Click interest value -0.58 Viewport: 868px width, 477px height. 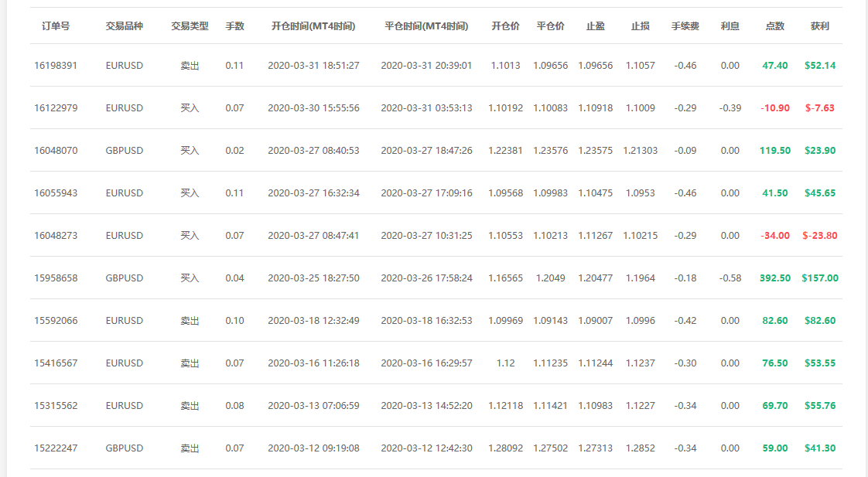[x=730, y=278]
